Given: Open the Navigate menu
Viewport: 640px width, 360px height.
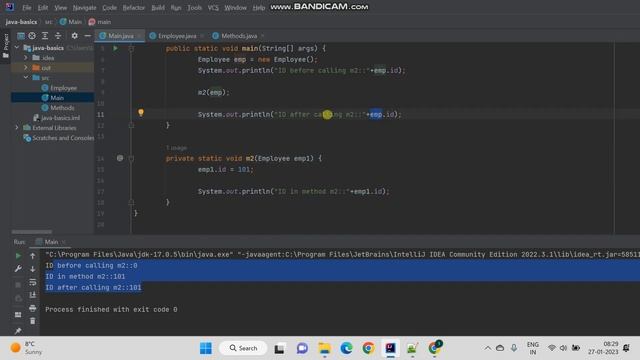Looking at the screenshot, I should (84, 8).
